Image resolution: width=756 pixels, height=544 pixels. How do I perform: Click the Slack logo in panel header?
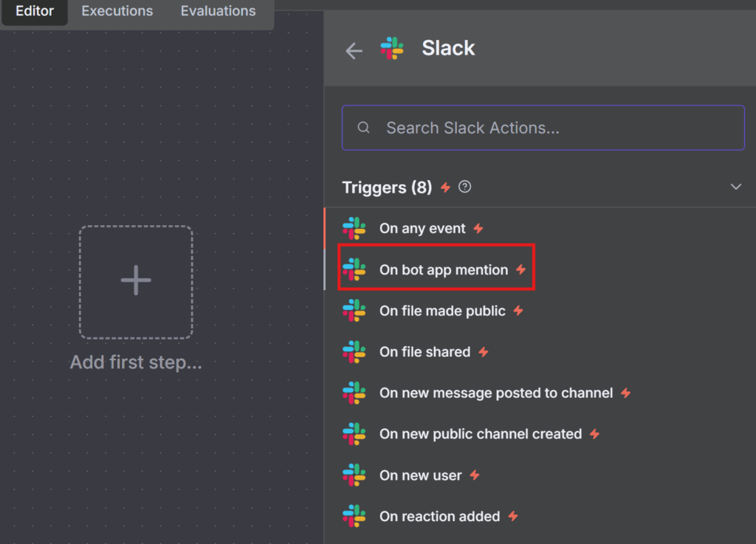(x=392, y=49)
